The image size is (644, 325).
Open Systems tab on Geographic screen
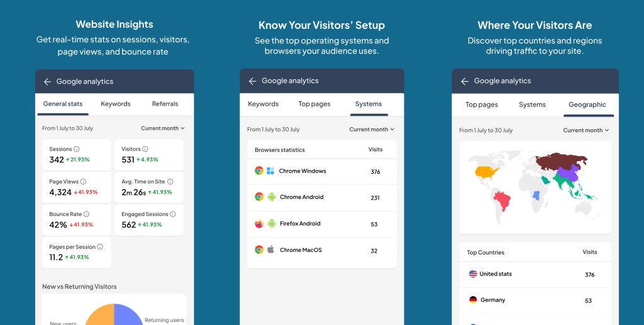click(532, 105)
